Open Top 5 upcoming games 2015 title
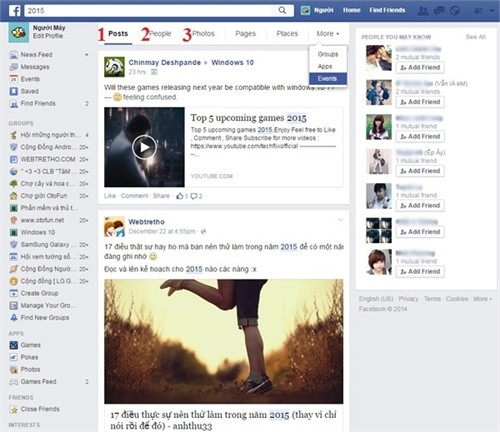The image size is (500, 433). 248,118
